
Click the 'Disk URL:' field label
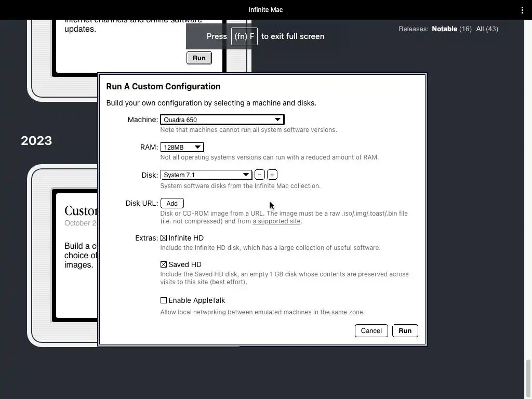pos(142,203)
